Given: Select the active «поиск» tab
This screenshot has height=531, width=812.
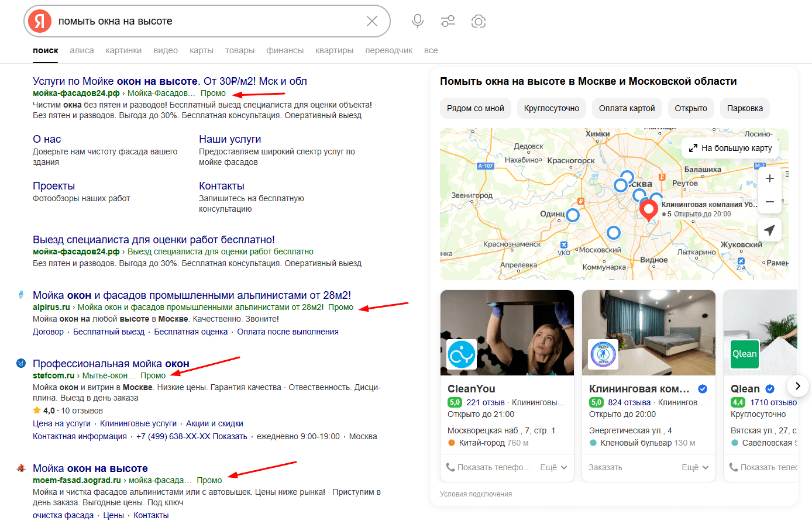Looking at the screenshot, I should coord(46,50).
